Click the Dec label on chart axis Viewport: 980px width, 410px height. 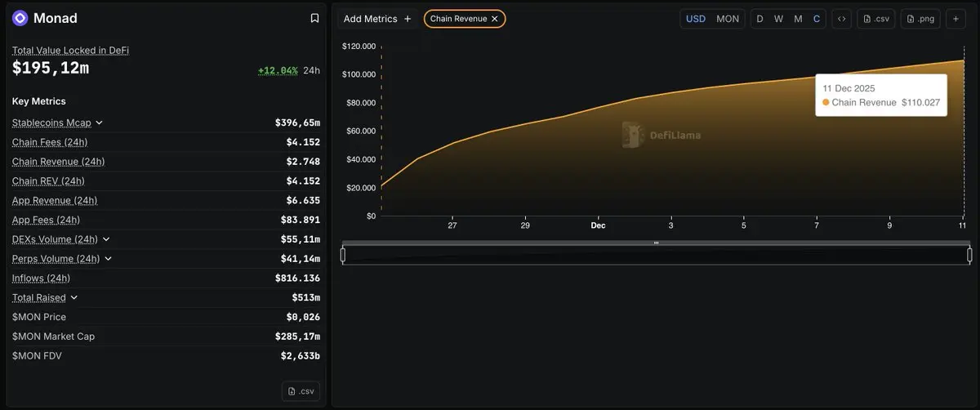(599, 225)
